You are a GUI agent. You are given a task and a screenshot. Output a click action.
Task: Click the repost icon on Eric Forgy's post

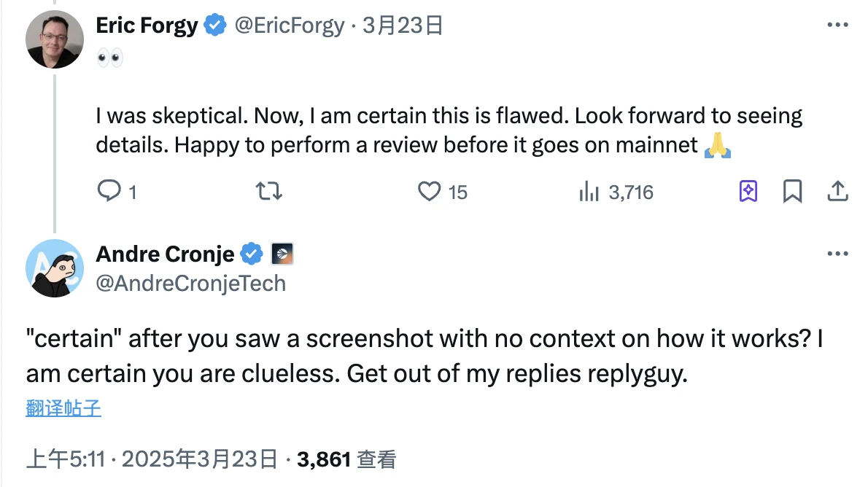[x=270, y=192]
